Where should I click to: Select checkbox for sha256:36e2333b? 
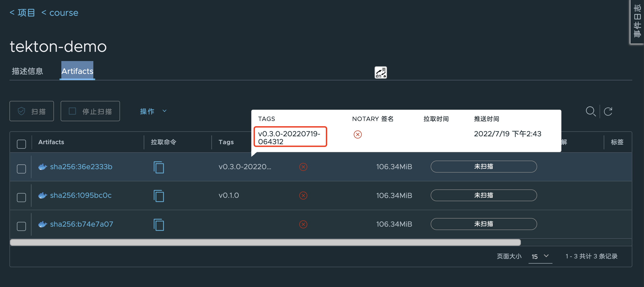(21, 169)
